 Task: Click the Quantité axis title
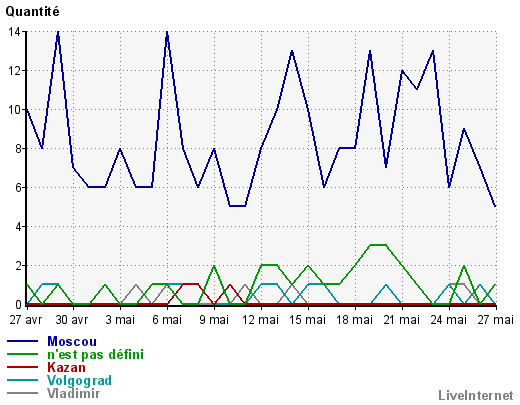point(32,12)
